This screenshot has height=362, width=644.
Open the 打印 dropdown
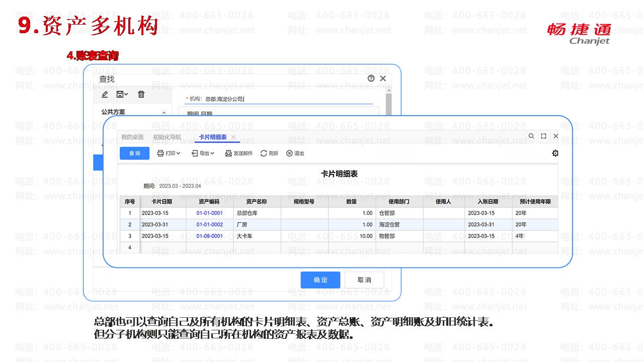[169, 153]
